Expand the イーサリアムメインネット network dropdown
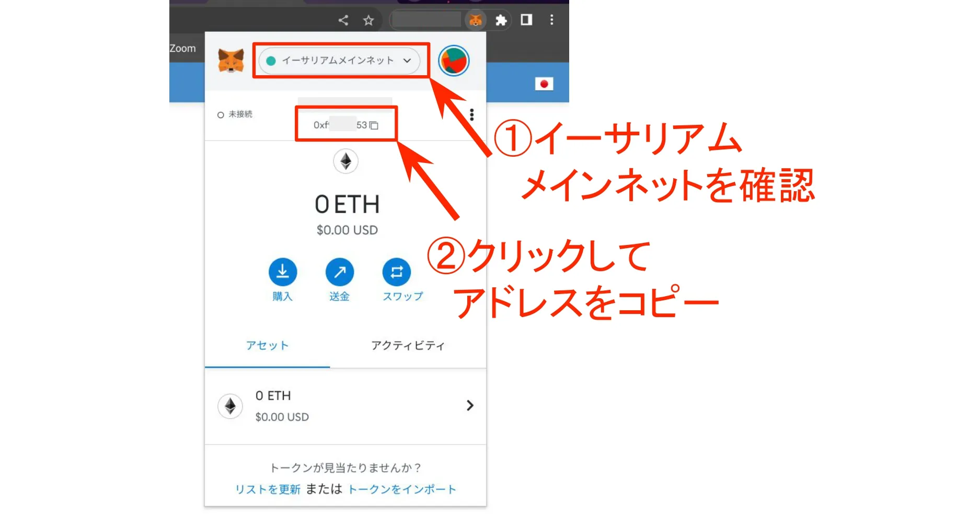The width and height of the screenshot is (980, 514). (x=339, y=61)
